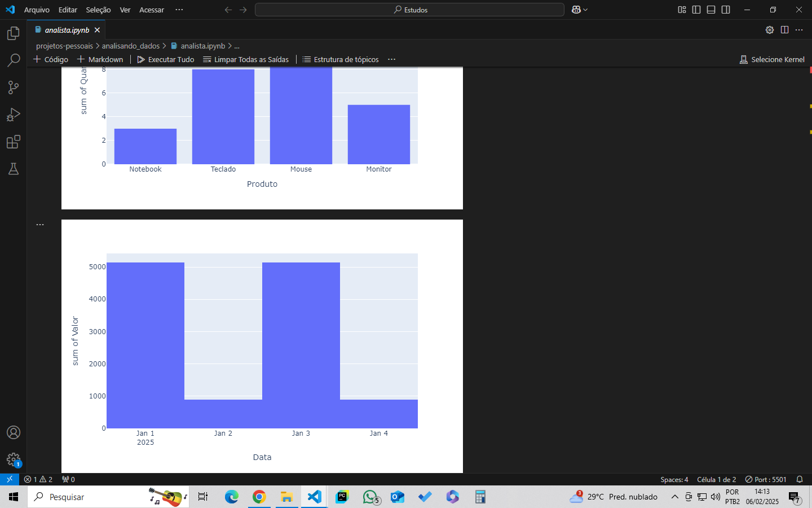
Task: Click Limpar Todas as Saídas
Action: click(x=246, y=59)
